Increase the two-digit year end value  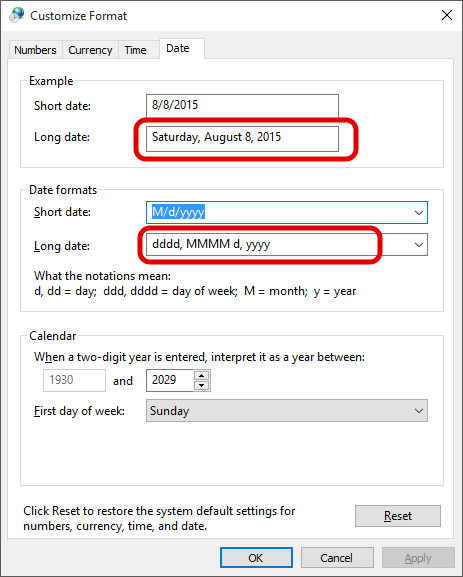pos(201,376)
